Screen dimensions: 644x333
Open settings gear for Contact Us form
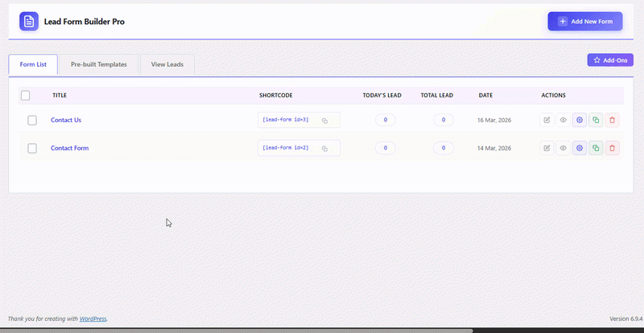580,120
